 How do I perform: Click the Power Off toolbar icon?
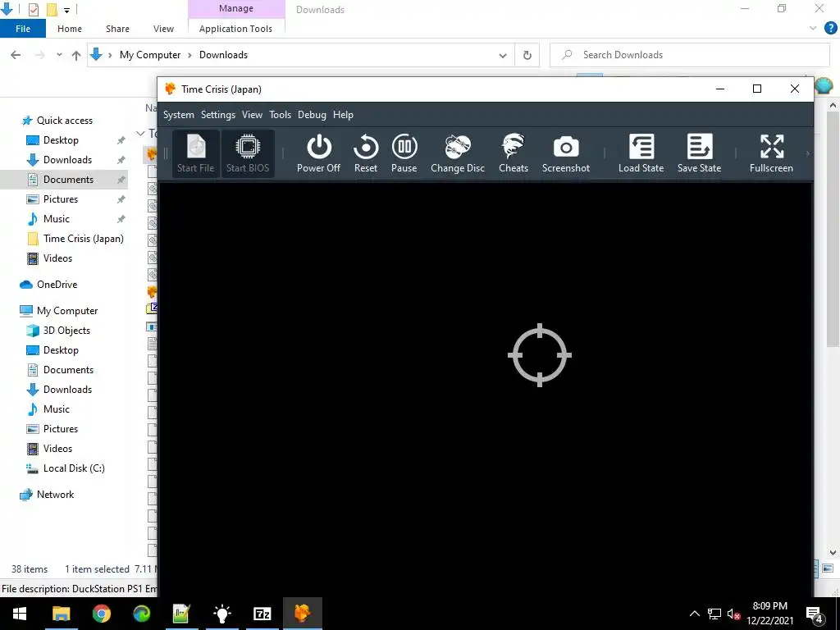319,153
